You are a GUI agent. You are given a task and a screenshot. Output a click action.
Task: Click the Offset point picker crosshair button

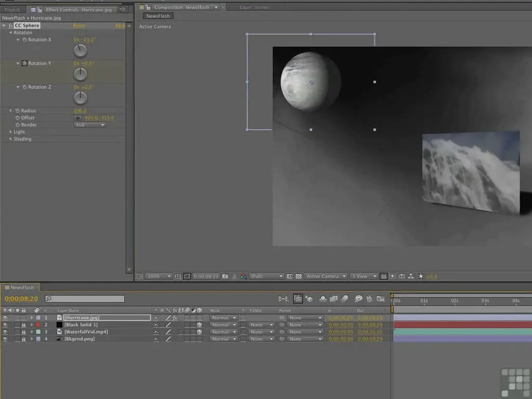tap(78, 118)
